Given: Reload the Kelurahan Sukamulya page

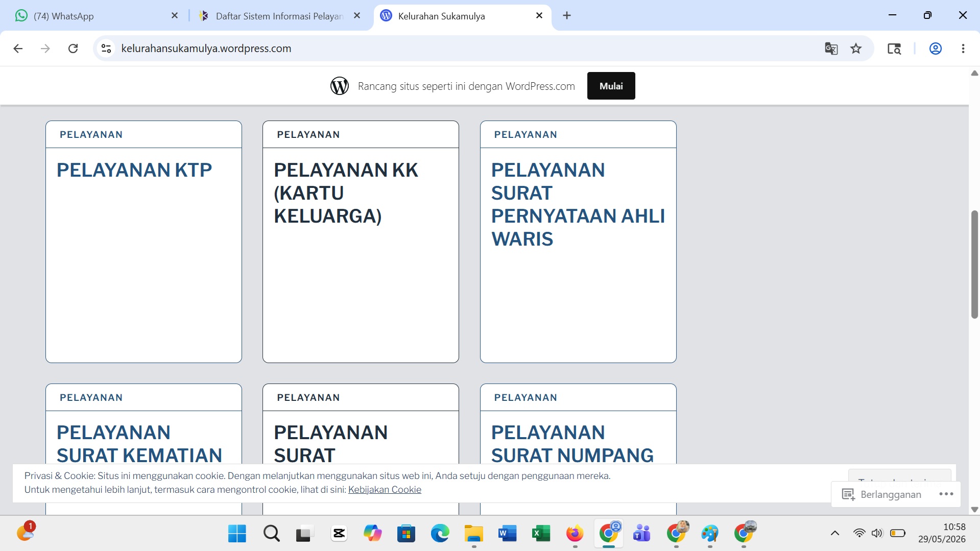Looking at the screenshot, I should click(73, 49).
